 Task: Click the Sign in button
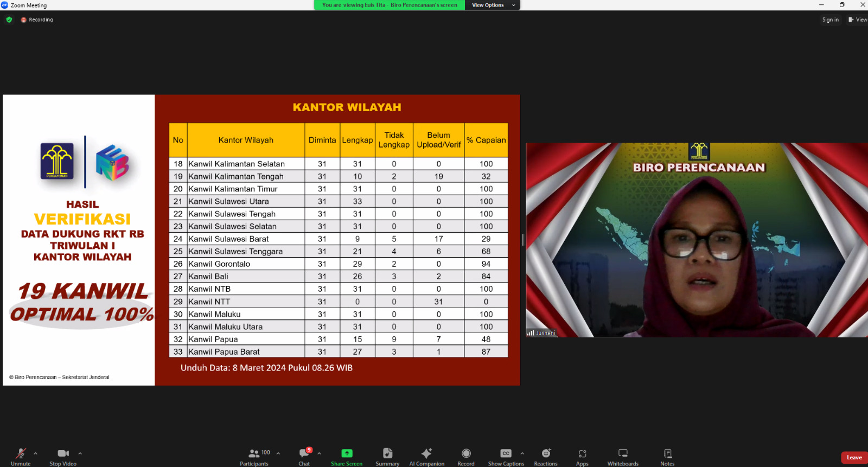point(830,20)
